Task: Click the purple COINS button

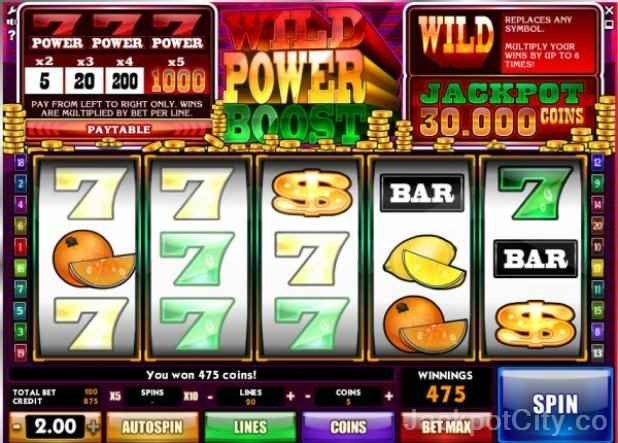Action: (x=348, y=427)
